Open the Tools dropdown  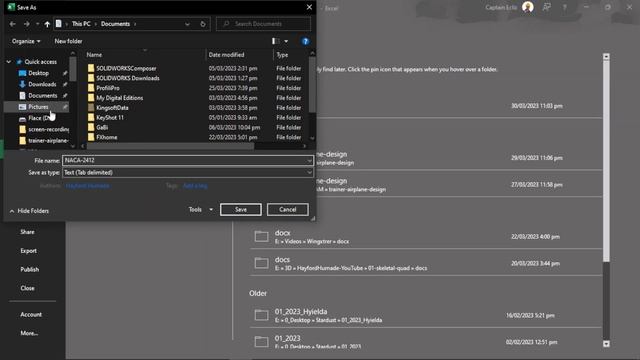(200, 210)
